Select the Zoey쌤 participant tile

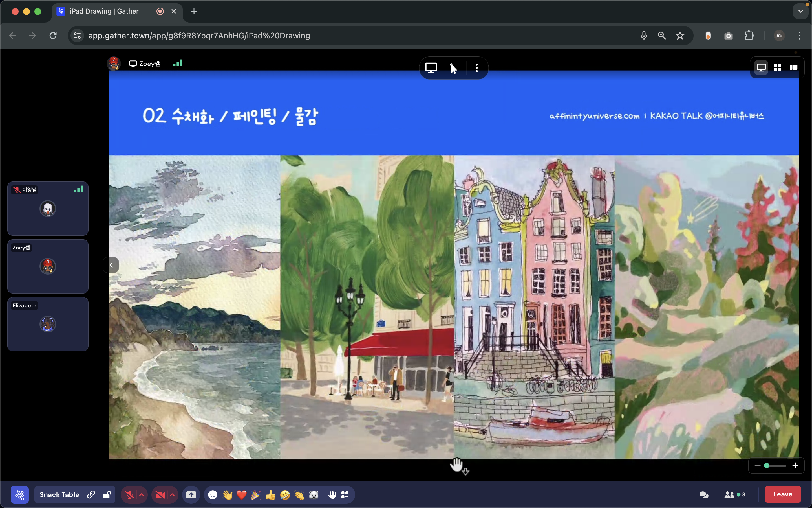pos(48,266)
